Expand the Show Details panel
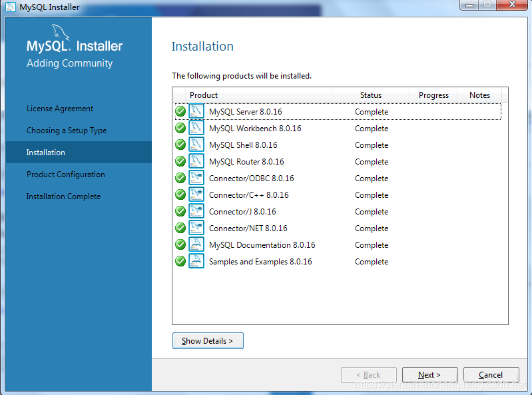 (208, 340)
